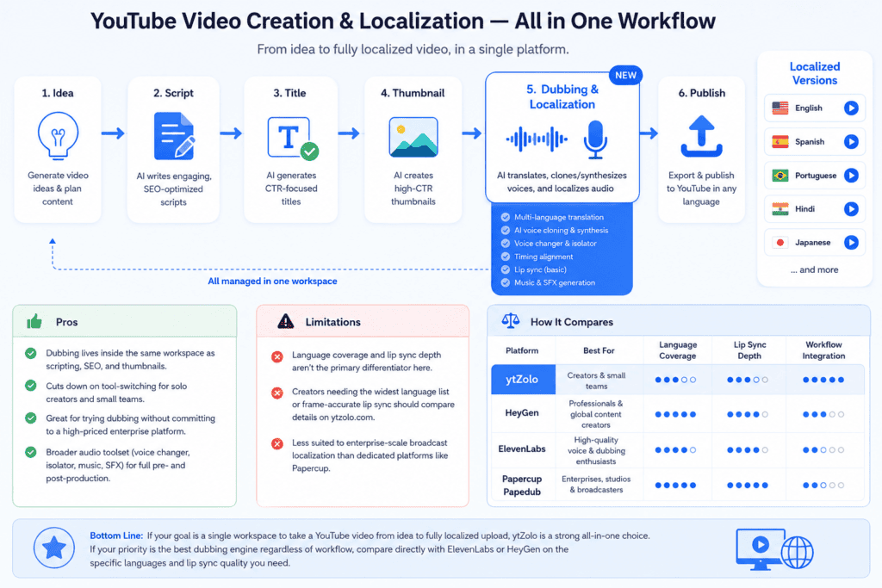
Task: Click checkmark next to AI voice cloning & synthesis
Action: [505, 230]
